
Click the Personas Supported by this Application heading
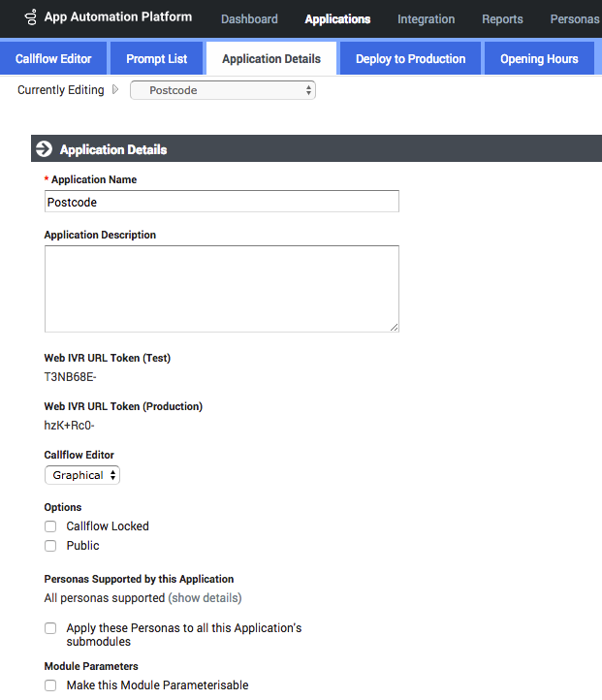[x=139, y=579]
